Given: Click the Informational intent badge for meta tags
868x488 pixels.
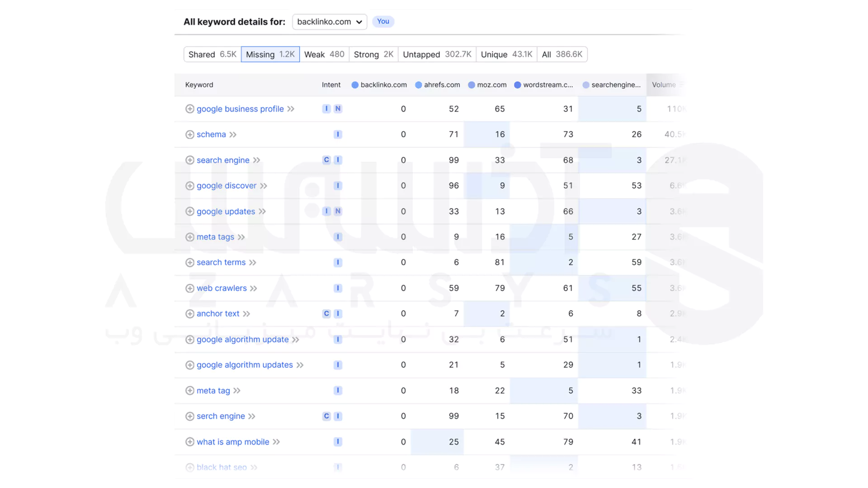Looking at the screenshot, I should [338, 237].
